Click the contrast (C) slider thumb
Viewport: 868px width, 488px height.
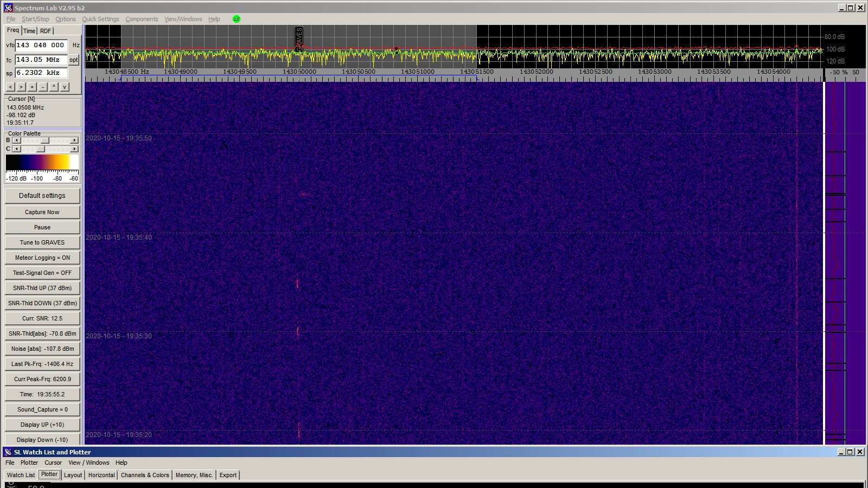tap(40, 149)
